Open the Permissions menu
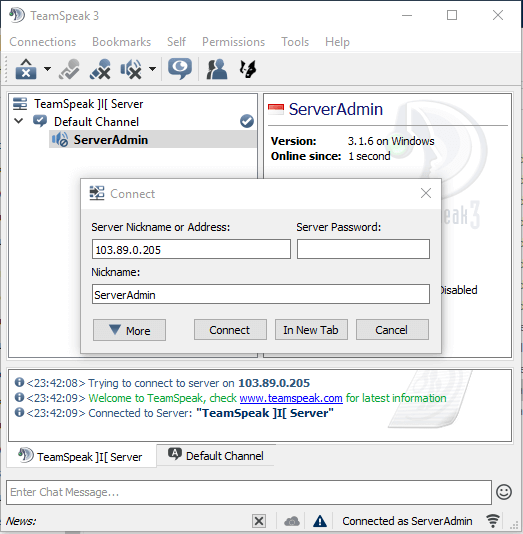This screenshot has height=534, width=523. tap(234, 42)
